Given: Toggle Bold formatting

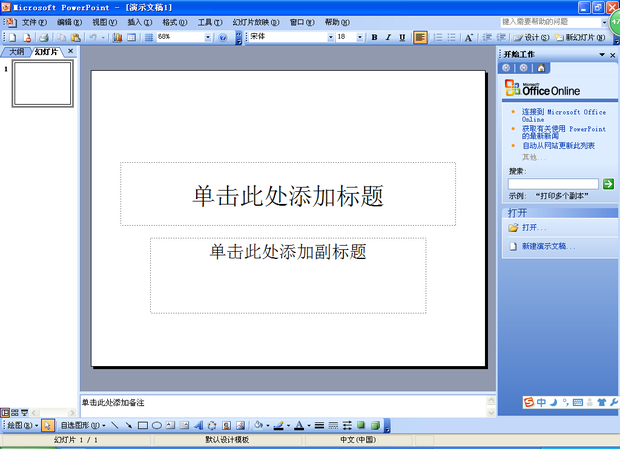Looking at the screenshot, I should [x=374, y=38].
